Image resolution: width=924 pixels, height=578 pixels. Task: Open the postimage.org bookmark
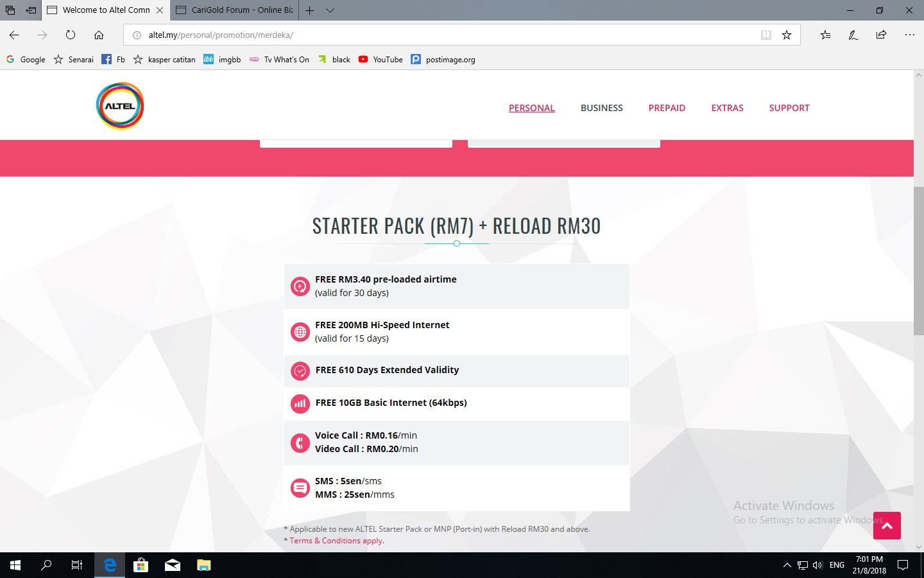(443, 60)
